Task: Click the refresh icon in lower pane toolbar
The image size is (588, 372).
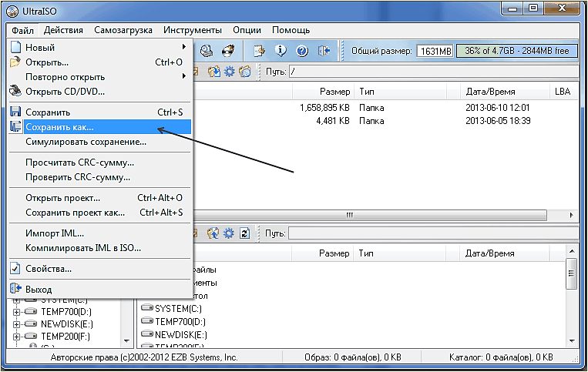Action: 244,233
